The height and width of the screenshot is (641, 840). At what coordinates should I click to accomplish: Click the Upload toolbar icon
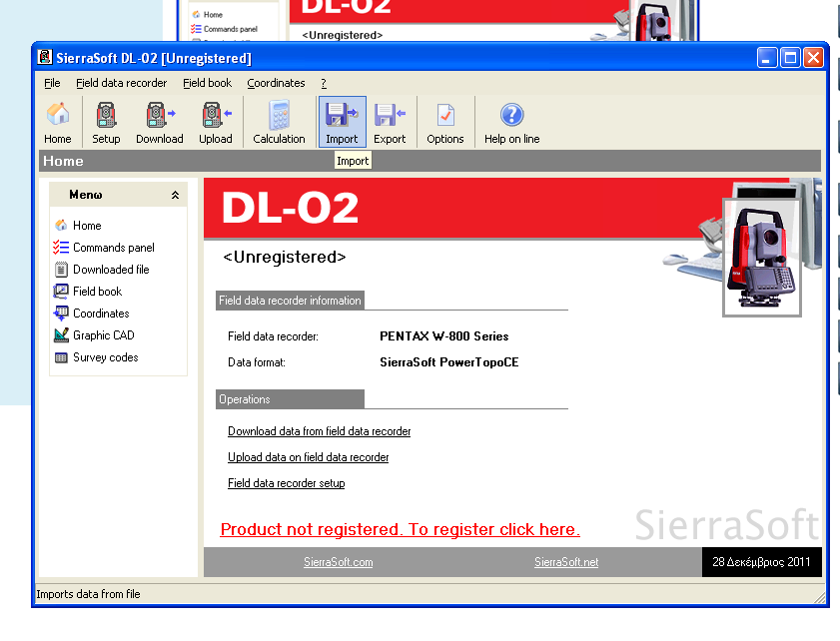[x=216, y=122]
